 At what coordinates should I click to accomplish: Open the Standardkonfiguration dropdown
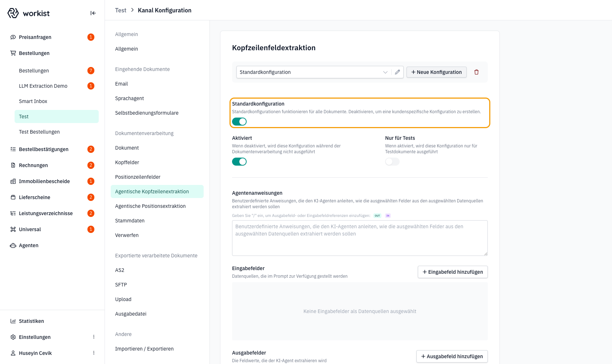coord(320,72)
